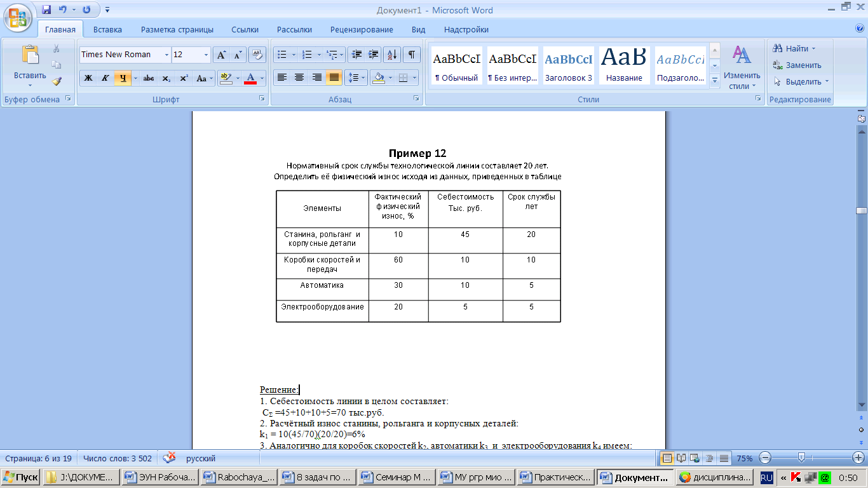Center align text
868x488 pixels.
pos(299,78)
